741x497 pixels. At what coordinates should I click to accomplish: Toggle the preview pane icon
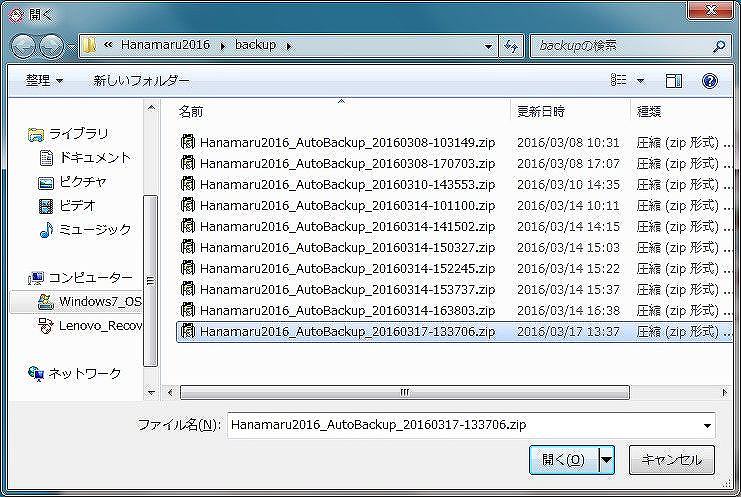tap(673, 81)
